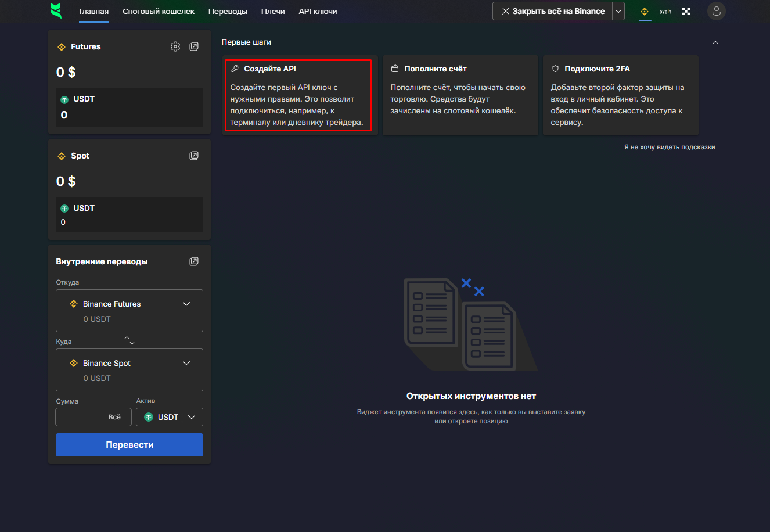The image size is (770, 532).
Task: Select the Bybit exchange icon in the header
Action: pos(665,11)
